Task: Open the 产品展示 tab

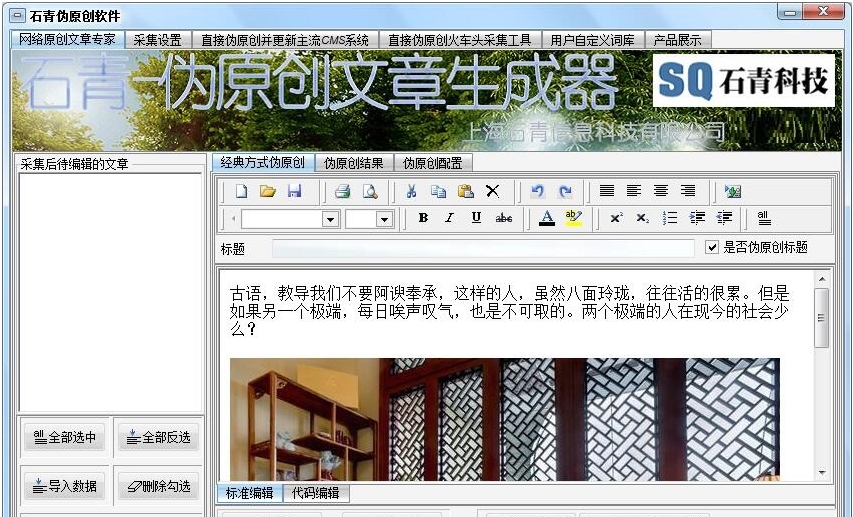Action: (x=677, y=40)
